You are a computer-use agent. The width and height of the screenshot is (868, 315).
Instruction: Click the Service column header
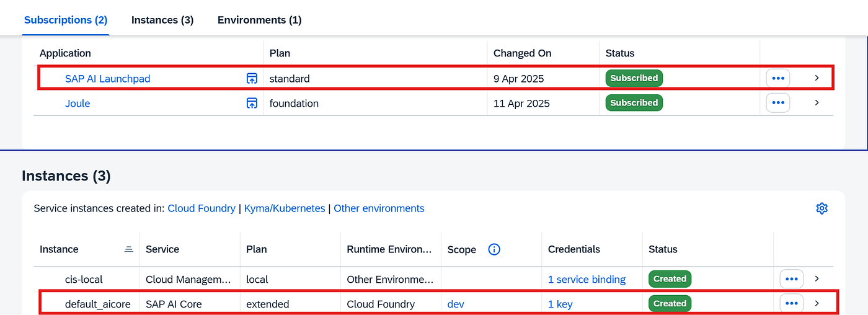162,249
